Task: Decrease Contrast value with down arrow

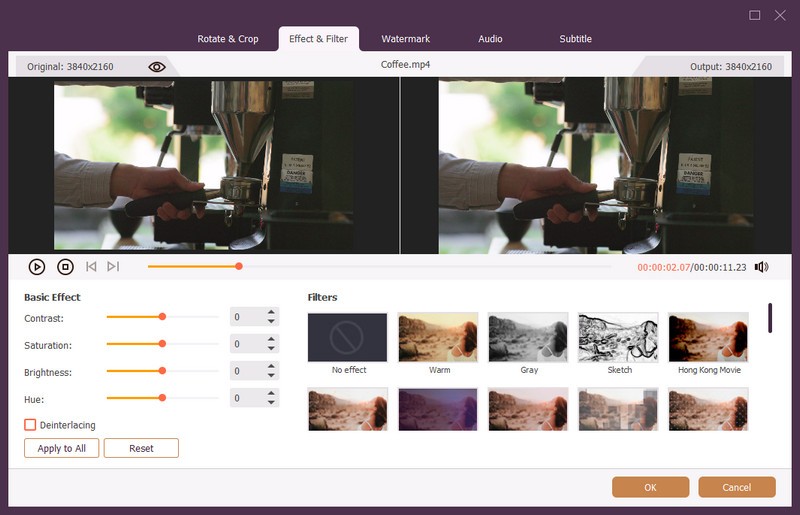Action: coord(271,322)
